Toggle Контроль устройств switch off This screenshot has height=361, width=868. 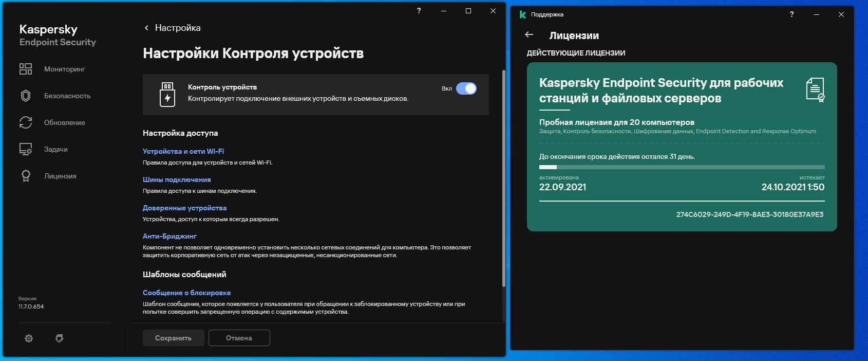[x=466, y=88]
